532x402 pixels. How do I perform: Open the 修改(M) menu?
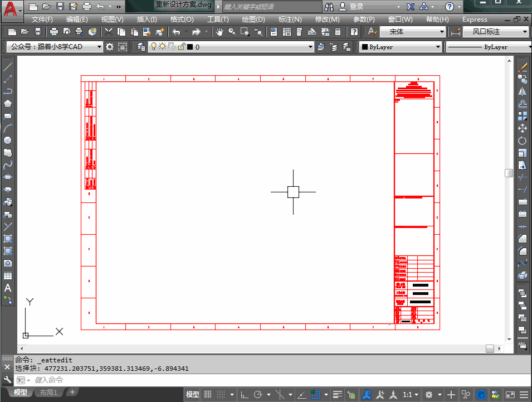(327, 20)
